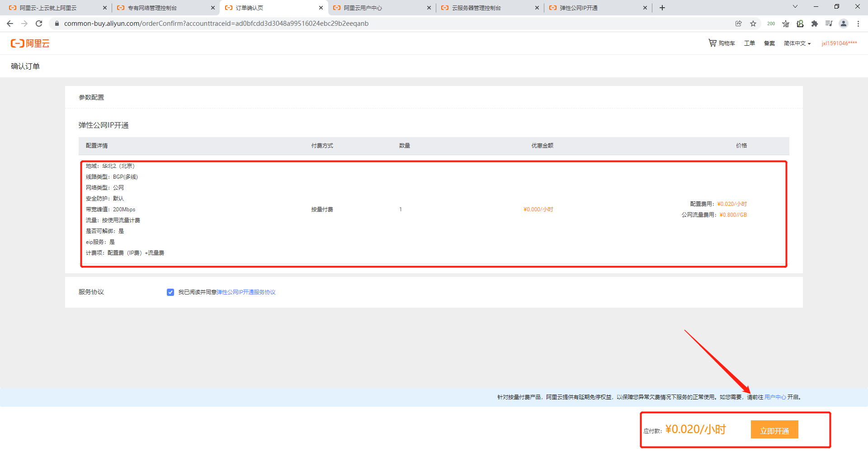The height and width of the screenshot is (452, 868).
Task: Click the 是否可解绑: 是 row
Action: 105,231
